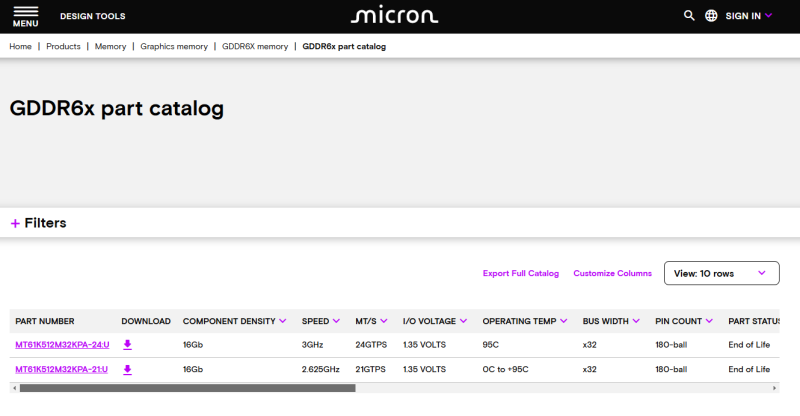This screenshot has height=416, width=800.
Task: Click Customize Columns link
Action: coord(613,274)
